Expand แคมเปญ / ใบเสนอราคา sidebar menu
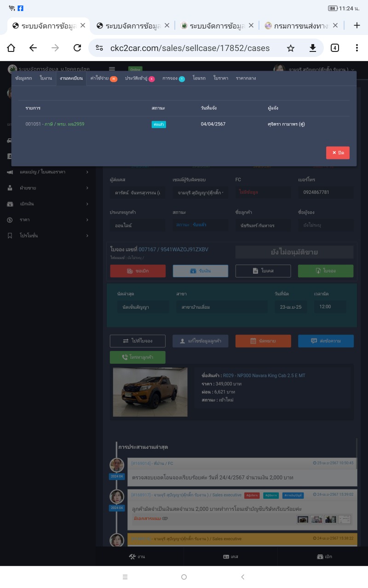The image size is (368, 588). point(48,172)
